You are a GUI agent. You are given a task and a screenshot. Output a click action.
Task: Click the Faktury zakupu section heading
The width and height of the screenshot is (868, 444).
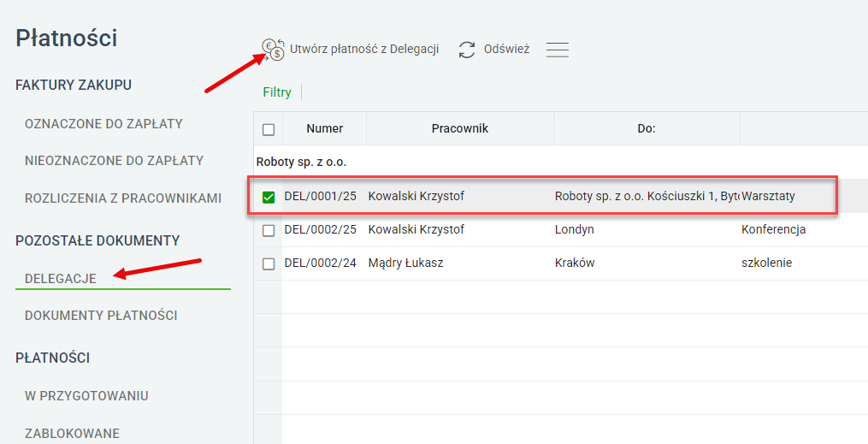coord(74,86)
